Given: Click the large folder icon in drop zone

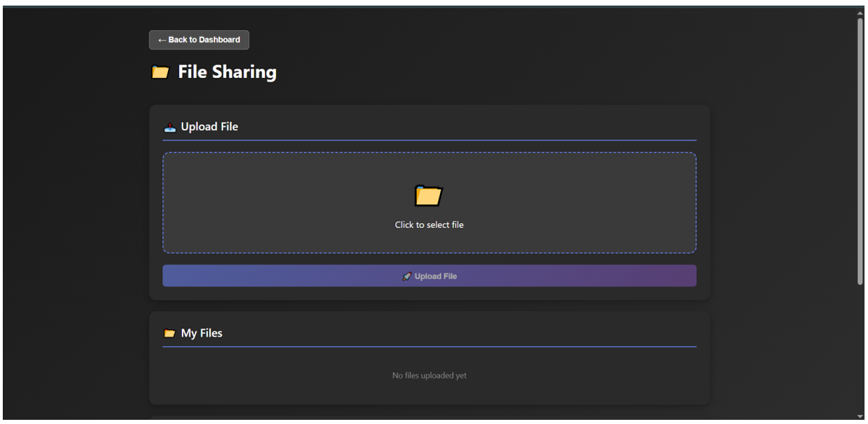Looking at the screenshot, I should coord(429,195).
